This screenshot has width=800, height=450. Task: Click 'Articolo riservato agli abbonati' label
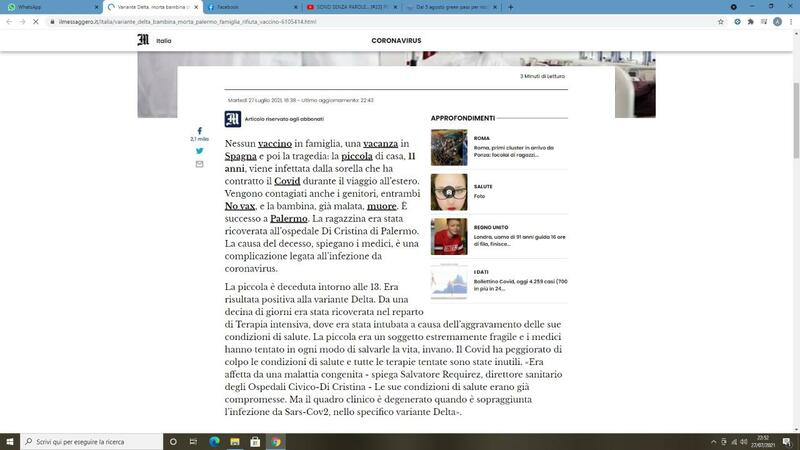point(284,119)
